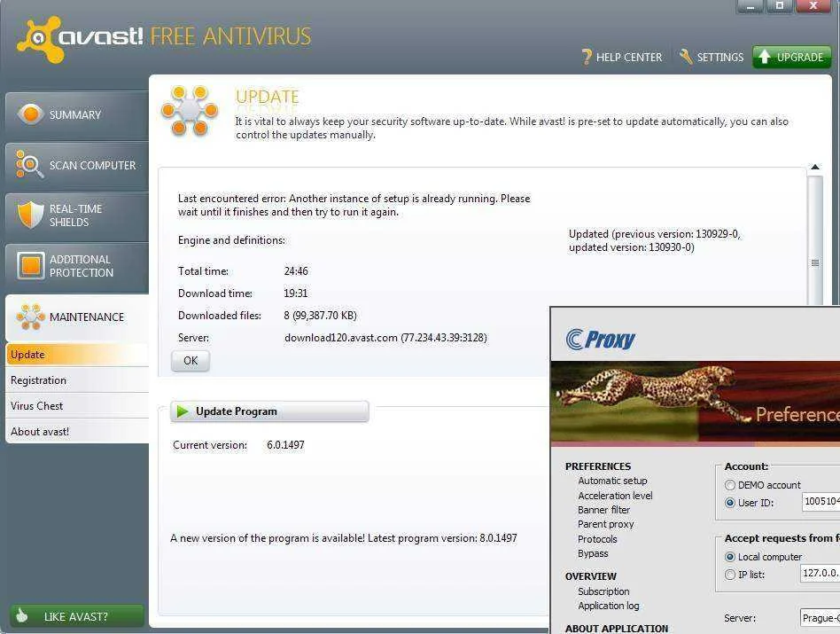Image resolution: width=840 pixels, height=634 pixels.
Task: Click the green play icon on Update Program
Action: (x=183, y=411)
